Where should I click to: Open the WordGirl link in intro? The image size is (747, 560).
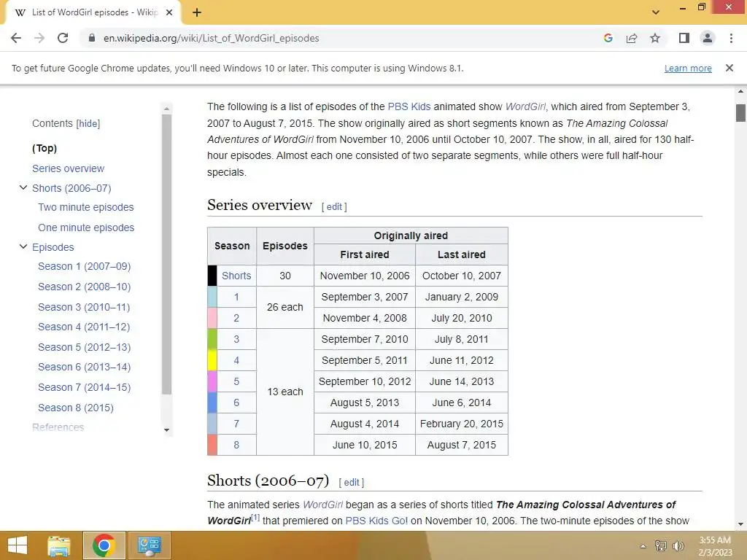click(x=525, y=106)
